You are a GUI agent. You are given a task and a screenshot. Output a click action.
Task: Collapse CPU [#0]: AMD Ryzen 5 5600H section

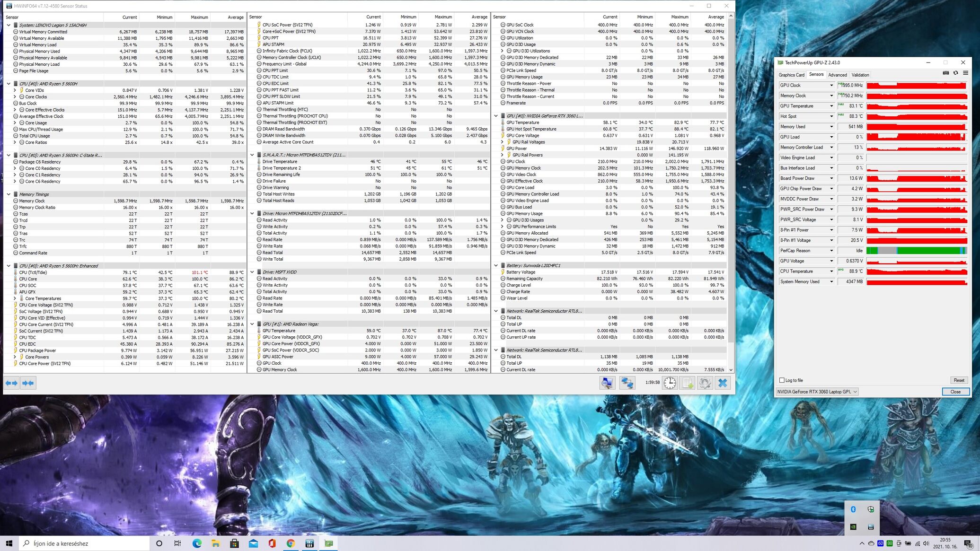click(9, 84)
